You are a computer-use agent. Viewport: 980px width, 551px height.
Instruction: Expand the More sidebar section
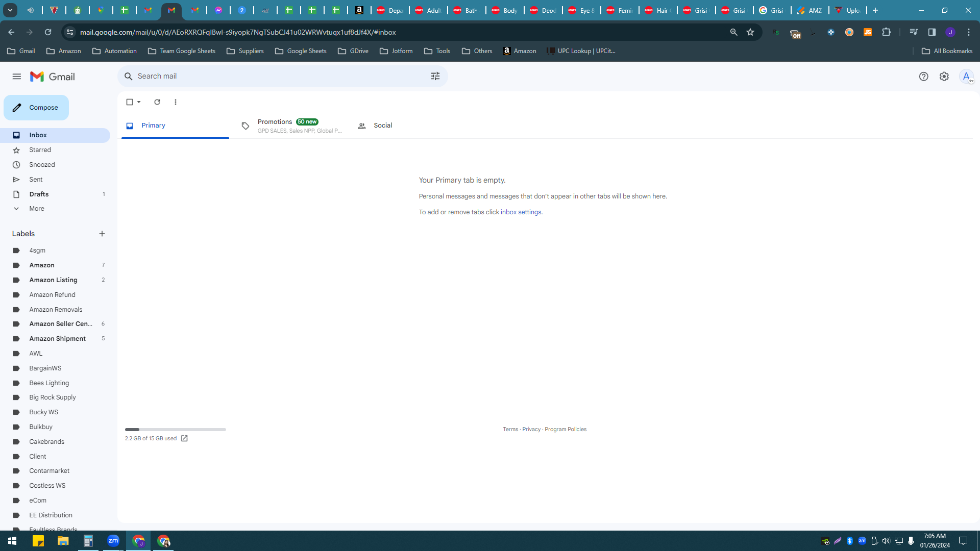(x=55, y=209)
